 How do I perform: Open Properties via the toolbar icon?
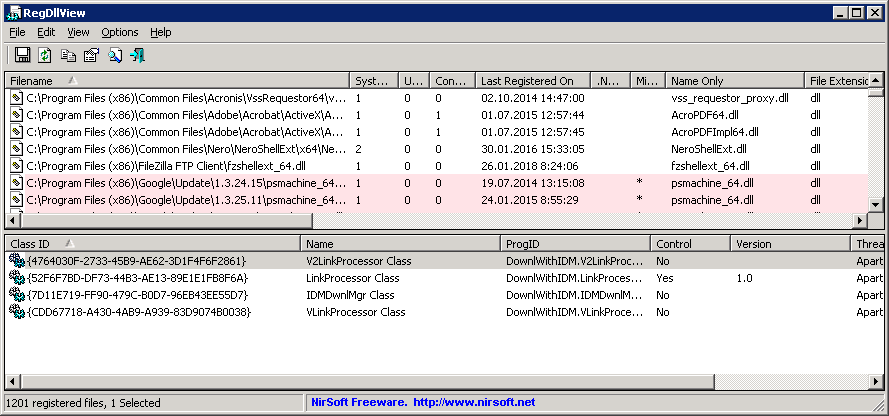click(x=91, y=55)
